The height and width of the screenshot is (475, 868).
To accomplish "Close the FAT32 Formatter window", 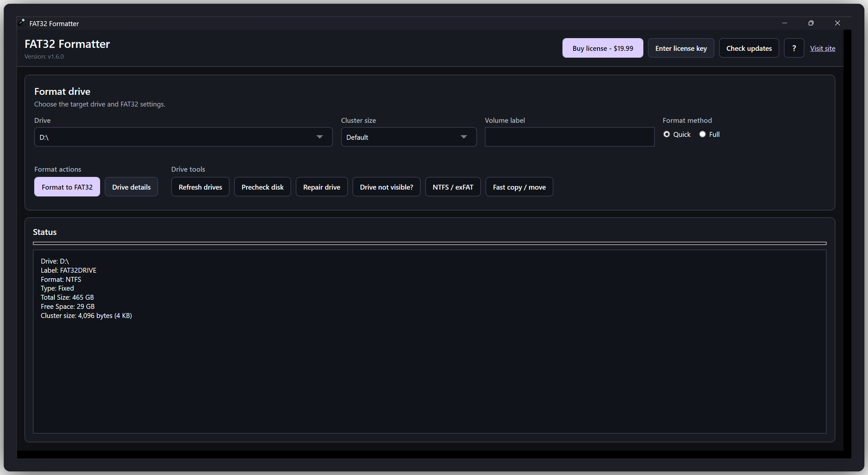I will [837, 23].
